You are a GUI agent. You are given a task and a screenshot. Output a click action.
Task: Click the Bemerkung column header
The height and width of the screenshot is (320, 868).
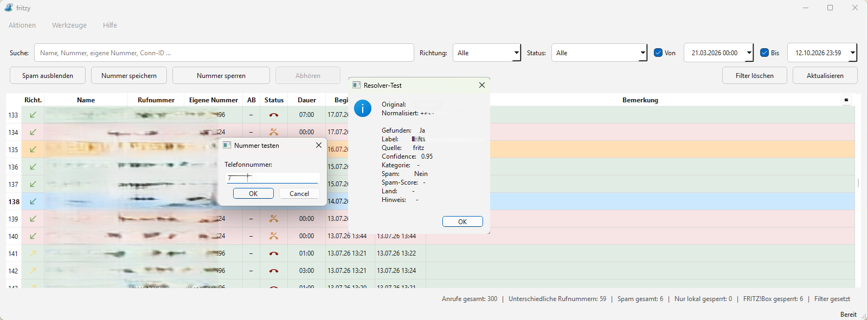tap(640, 100)
